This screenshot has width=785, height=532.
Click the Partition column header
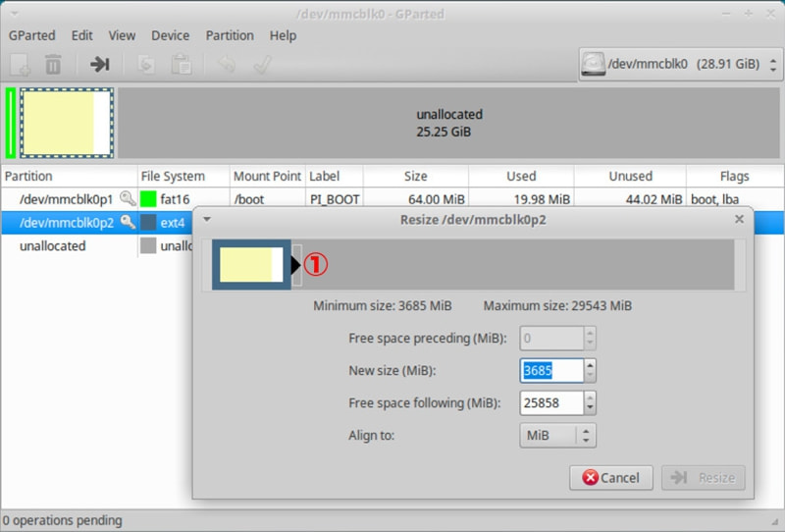69,176
